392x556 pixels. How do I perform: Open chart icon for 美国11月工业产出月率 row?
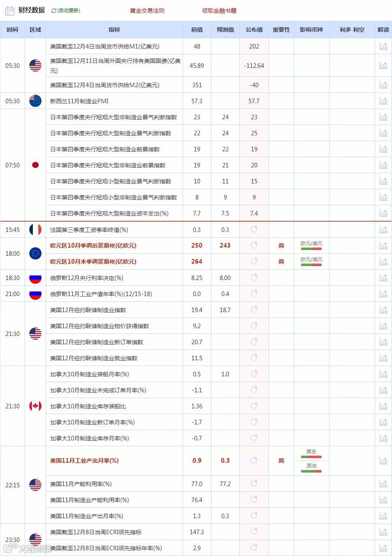[383, 461]
